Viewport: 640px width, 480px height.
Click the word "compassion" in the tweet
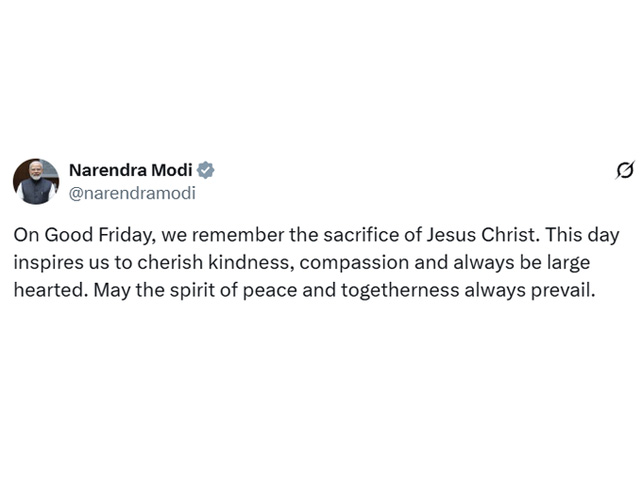point(354,264)
